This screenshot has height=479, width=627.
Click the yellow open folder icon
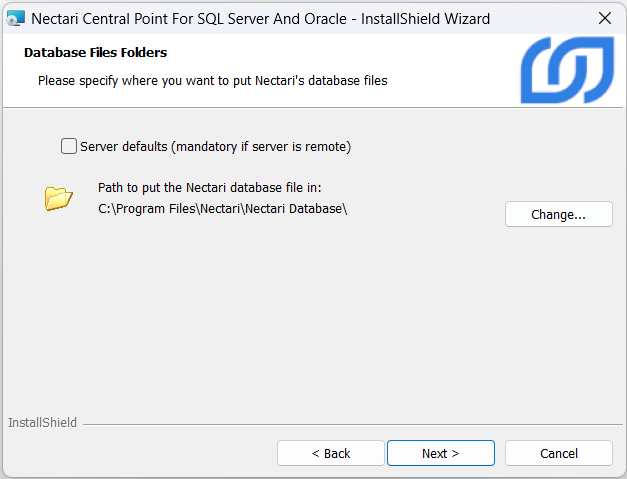click(x=59, y=198)
